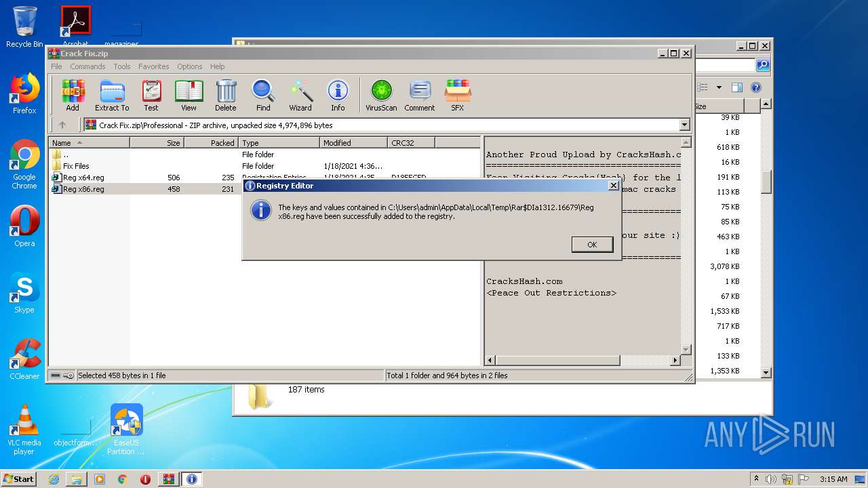Viewport: 868px width, 488px height.
Task: Sort by the Packed column header
Action: pos(211,143)
